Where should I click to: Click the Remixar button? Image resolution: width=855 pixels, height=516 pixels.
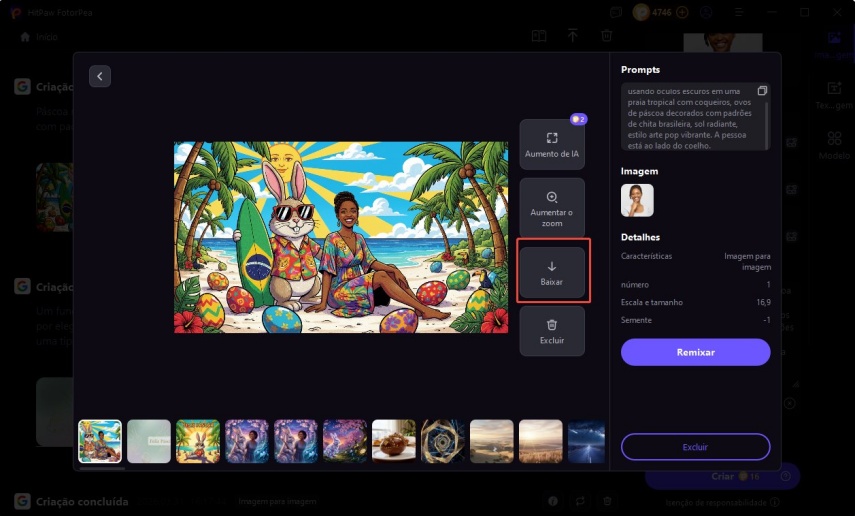coord(695,352)
